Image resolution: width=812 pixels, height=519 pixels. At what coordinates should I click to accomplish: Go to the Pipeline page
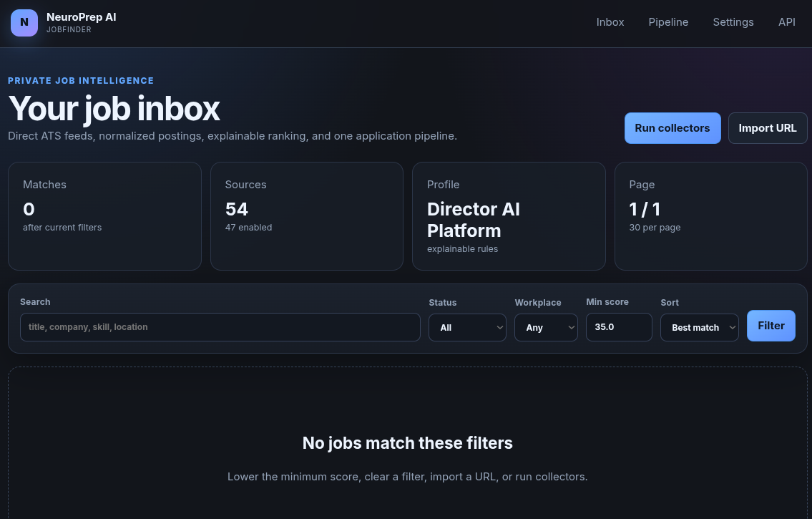(668, 22)
